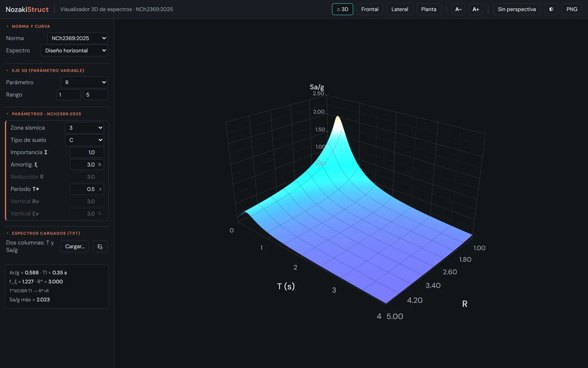Click the f_ξ = 1.227 readout
Image resolution: width=588 pixels, height=368 pixels.
pos(22,281)
